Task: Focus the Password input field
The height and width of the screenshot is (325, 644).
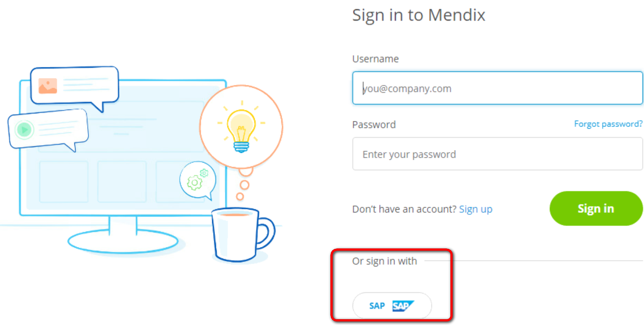Action: (x=497, y=154)
